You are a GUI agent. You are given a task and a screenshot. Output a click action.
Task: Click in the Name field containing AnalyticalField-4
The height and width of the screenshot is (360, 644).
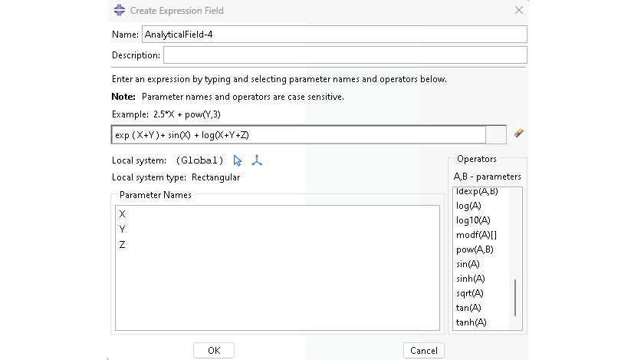tap(334, 35)
